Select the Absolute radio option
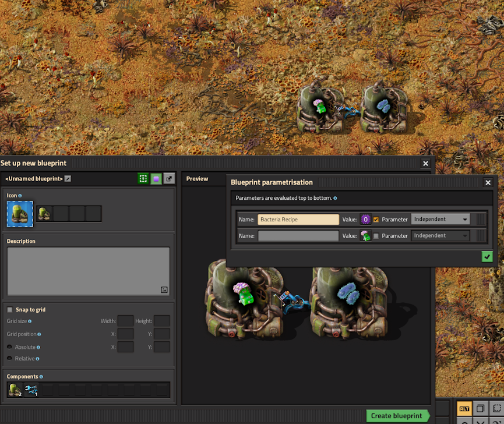This screenshot has width=504, height=424. pyautogui.click(x=10, y=347)
